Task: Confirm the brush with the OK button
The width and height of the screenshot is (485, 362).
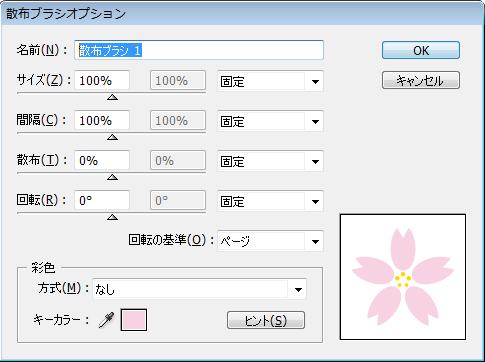Action: [x=421, y=50]
